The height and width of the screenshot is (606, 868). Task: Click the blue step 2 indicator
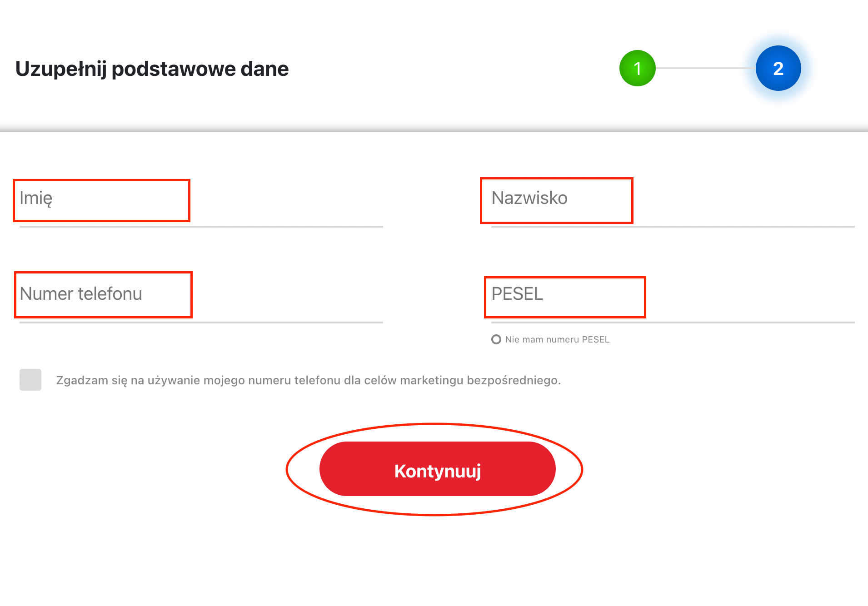click(778, 68)
